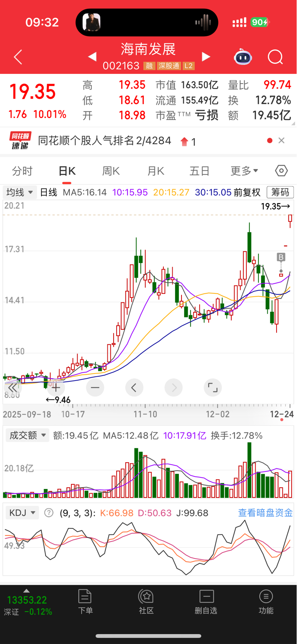Enter fullscreen chart mode
The image size is (297, 644).
(212, 388)
